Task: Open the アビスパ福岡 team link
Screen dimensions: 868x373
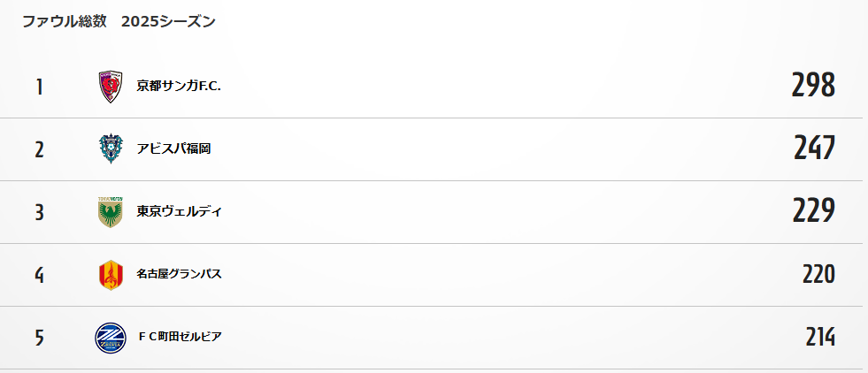Action: [x=173, y=149]
